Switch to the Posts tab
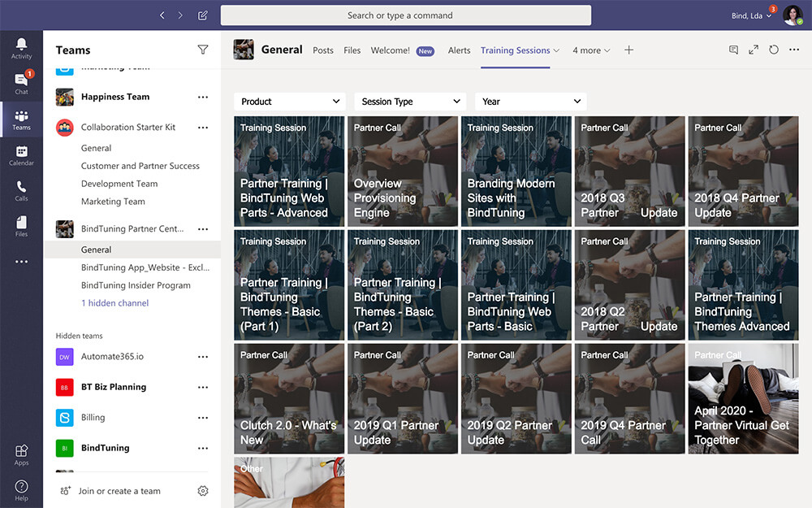812x508 pixels. pos(323,50)
